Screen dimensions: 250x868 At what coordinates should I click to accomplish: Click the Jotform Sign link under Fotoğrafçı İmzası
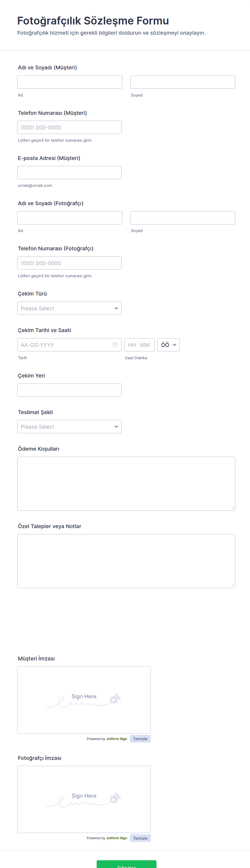[x=117, y=838]
